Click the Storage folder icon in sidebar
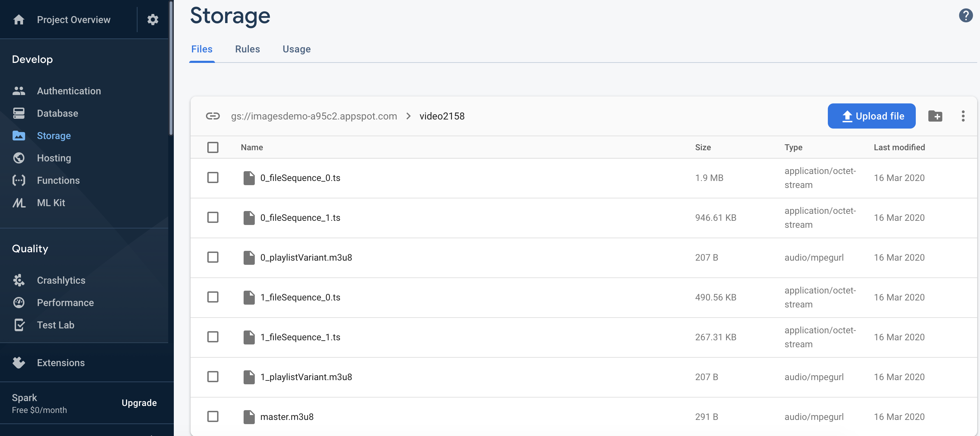Screen dimensions: 980x436 pyautogui.click(x=18, y=136)
